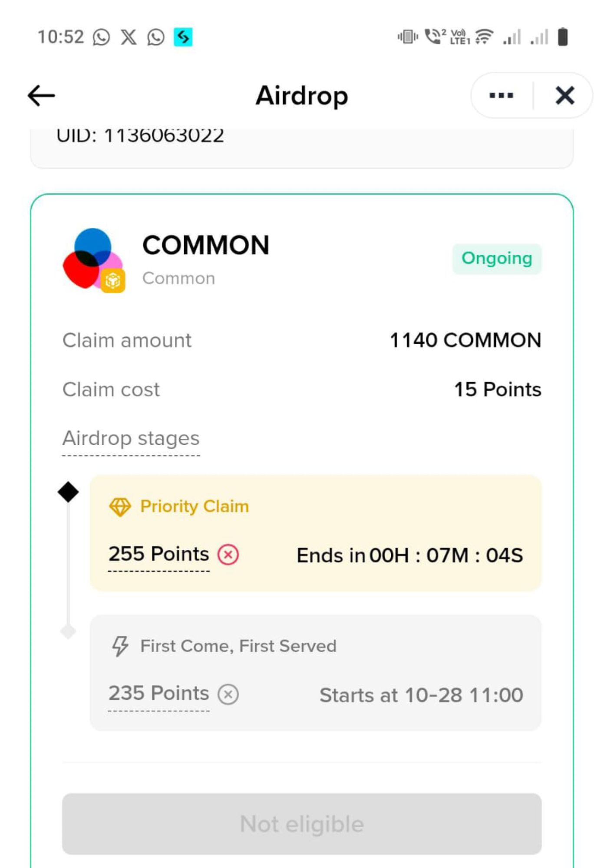Tap the Priority Claim diamond icon
Screen dimensions: 604x868
tap(120, 506)
